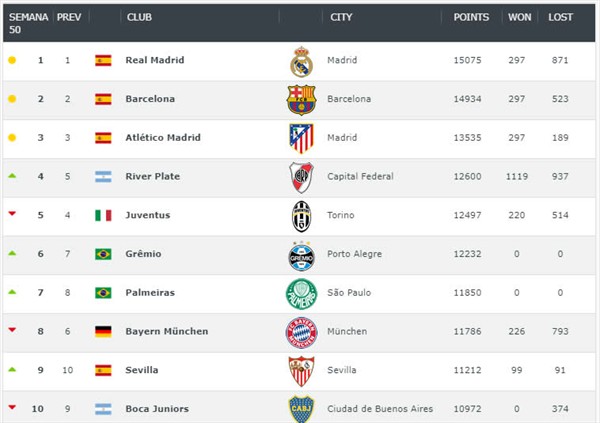600x423 pixels.
Task: Open the Real Madrid club name link
Action: pos(155,60)
